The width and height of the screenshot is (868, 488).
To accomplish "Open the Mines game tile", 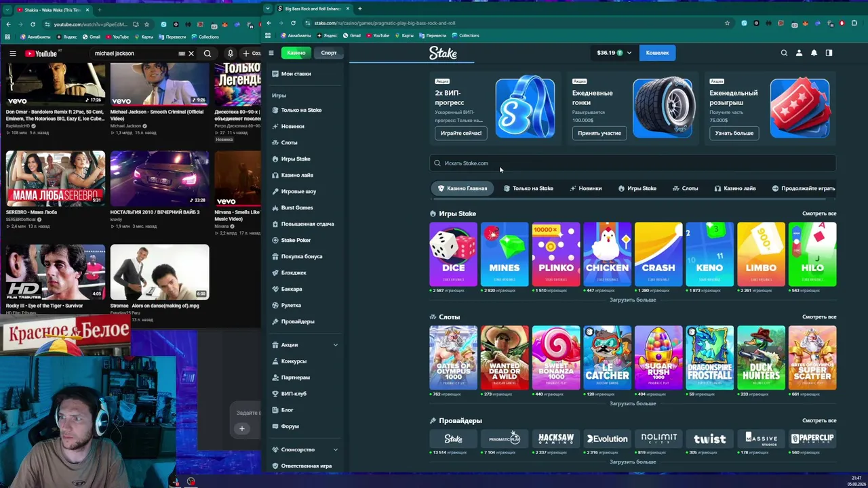I will 505,254.
